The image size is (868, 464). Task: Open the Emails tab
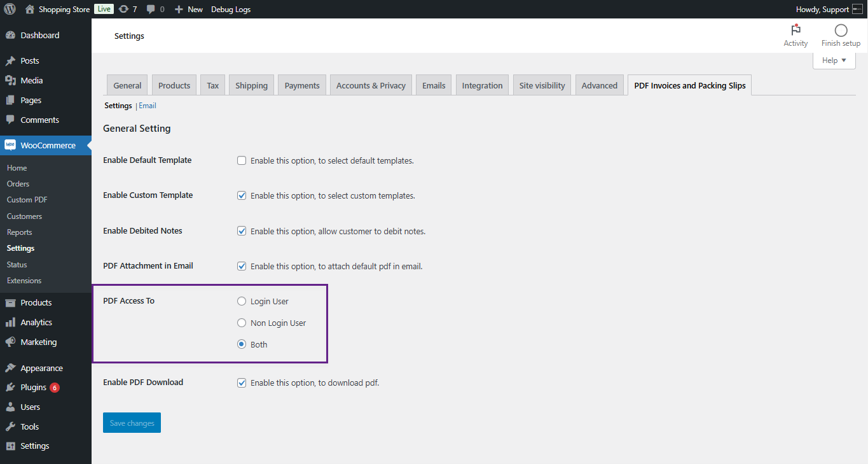[x=434, y=85]
